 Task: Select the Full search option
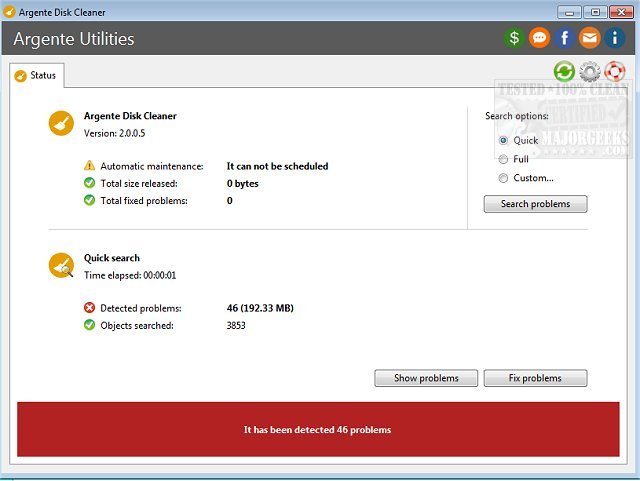click(513, 159)
